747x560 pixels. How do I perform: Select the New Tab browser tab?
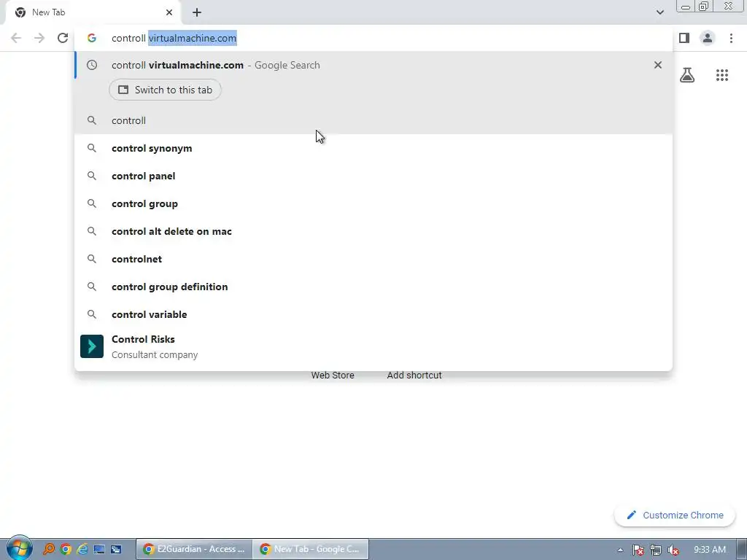point(93,12)
